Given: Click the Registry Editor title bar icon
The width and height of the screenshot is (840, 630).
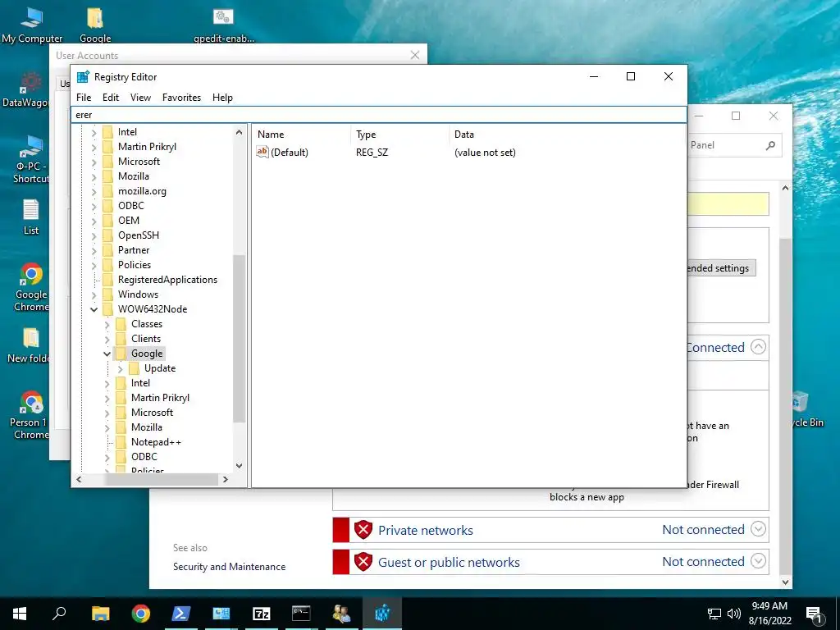Looking at the screenshot, I should click(83, 76).
